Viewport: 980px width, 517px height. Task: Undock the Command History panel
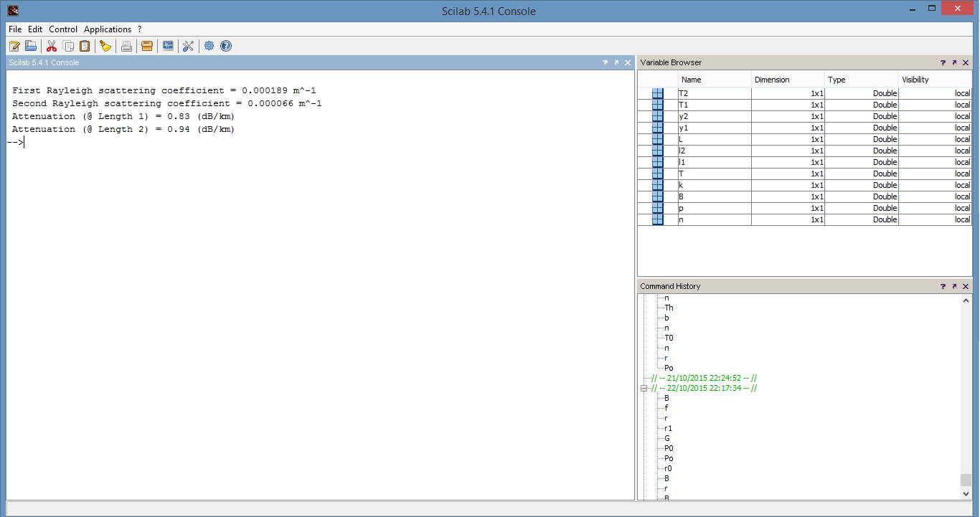pos(954,286)
